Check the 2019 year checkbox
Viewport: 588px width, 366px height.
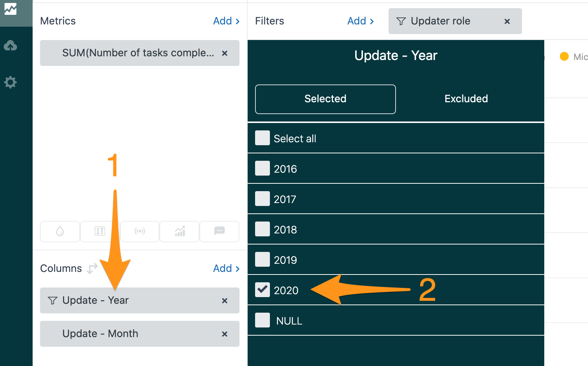[262, 259]
